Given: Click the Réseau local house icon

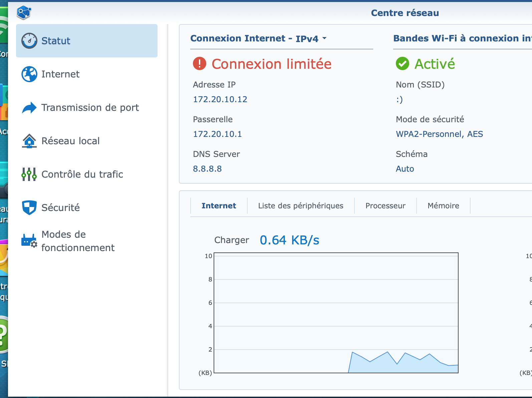Looking at the screenshot, I should point(29,141).
